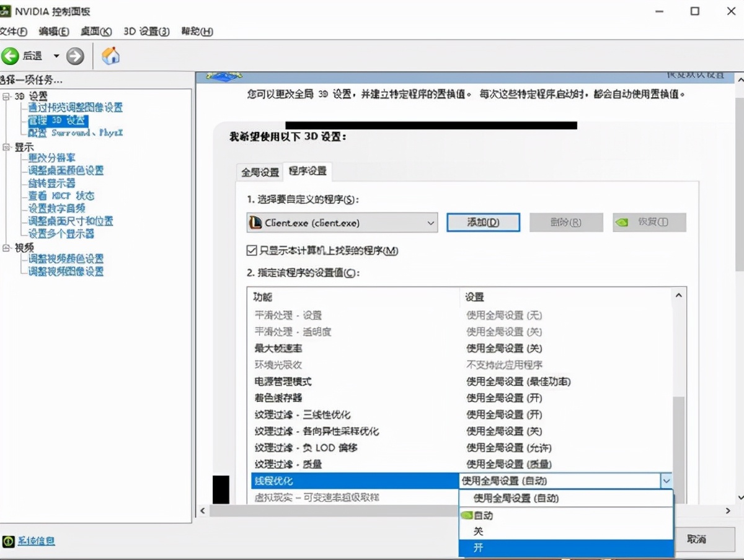The width and height of the screenshot is (744, 560).
Task: Open the 3D 设置 menu in the menu bar
Action: tap(147, 31)
